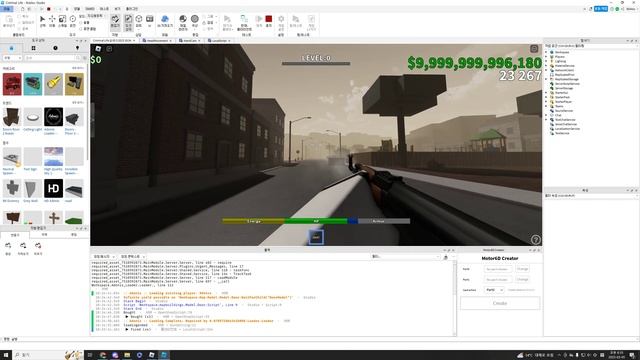The height and width of the screenshot is (360, 640).
Task: Click the red truck model thumbnail in Toolbox
Action: tap(12, 84)
